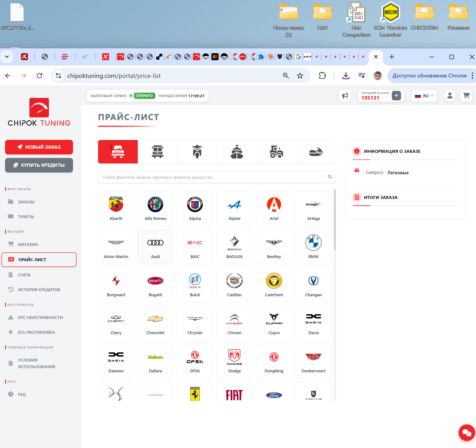Viewport: 476px width, 448px height.
Task: Open ПРАЙС-ЛИСТ in the sidebar
Action: (39, 259)
